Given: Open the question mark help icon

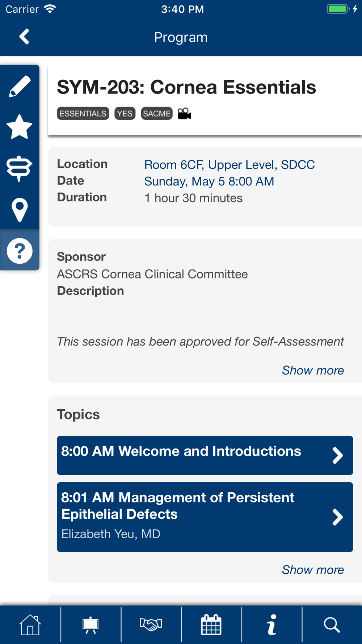Looking at the screenshot, I should tap(20, 251).
